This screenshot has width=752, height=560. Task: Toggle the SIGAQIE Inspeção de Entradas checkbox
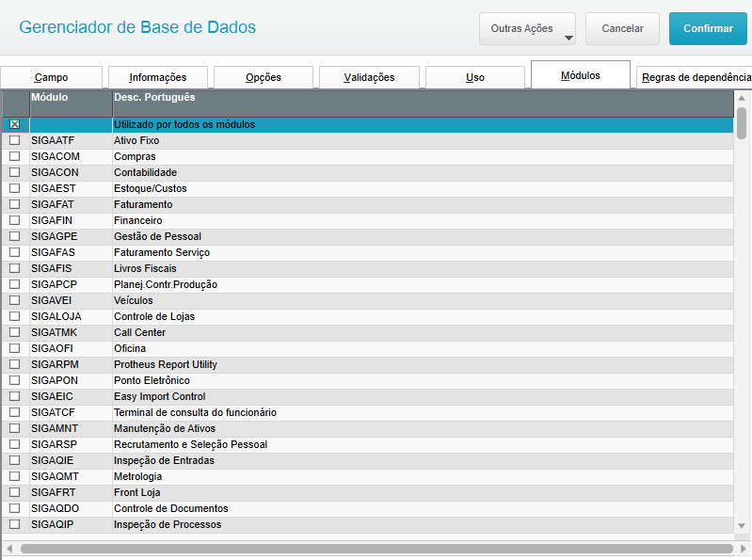click(15, 460)
